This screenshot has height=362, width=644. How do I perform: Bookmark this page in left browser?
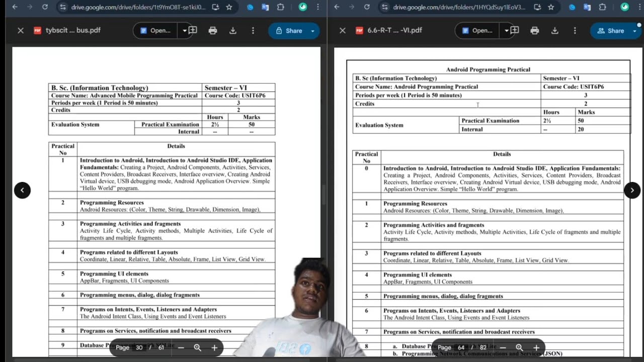pyautogui.click(x=229, y=7)
